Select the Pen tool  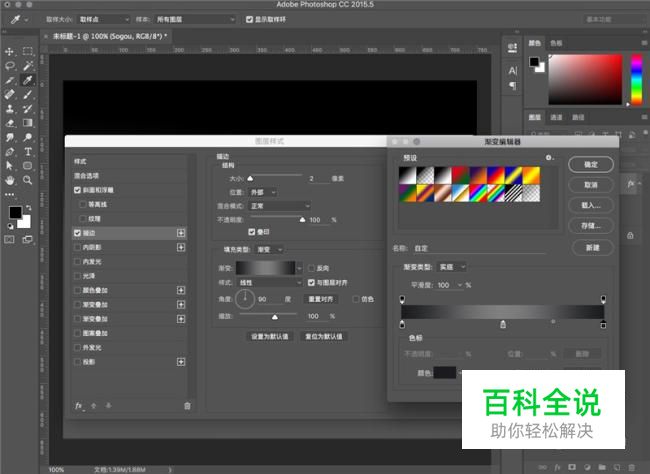click(9, 151)
